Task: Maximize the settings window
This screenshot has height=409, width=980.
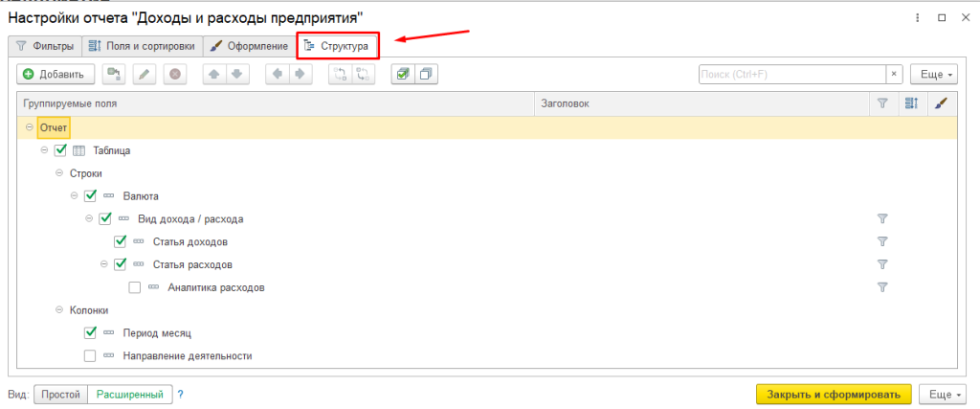Action: pos(942,18)
